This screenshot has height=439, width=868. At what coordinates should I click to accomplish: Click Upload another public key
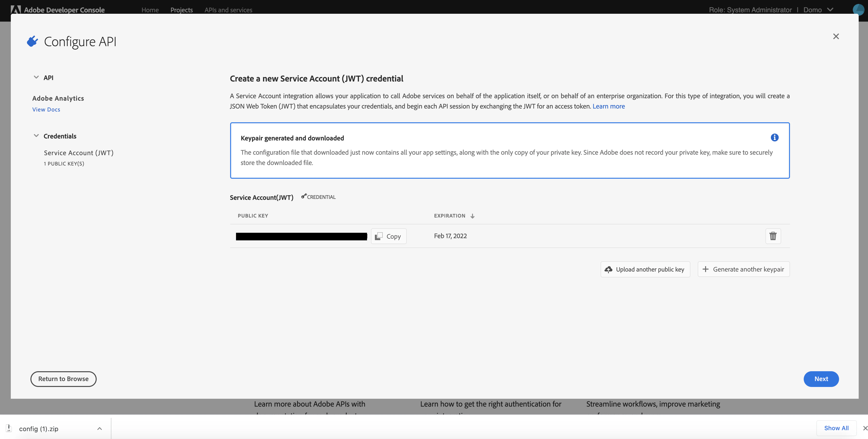[645, 269]
